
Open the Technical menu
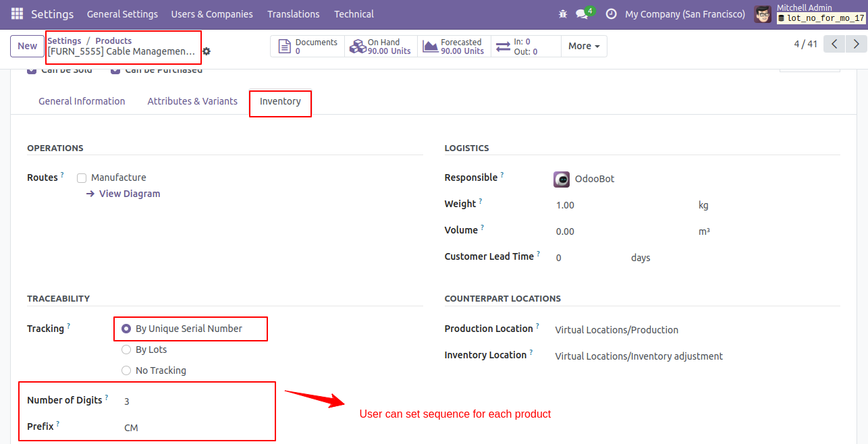pos(354,14)
